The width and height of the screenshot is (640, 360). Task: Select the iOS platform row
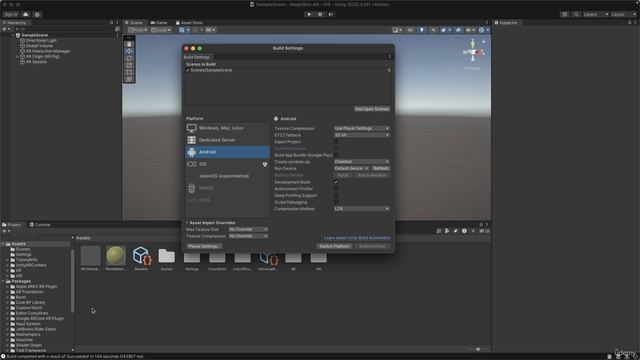point(227,164)
